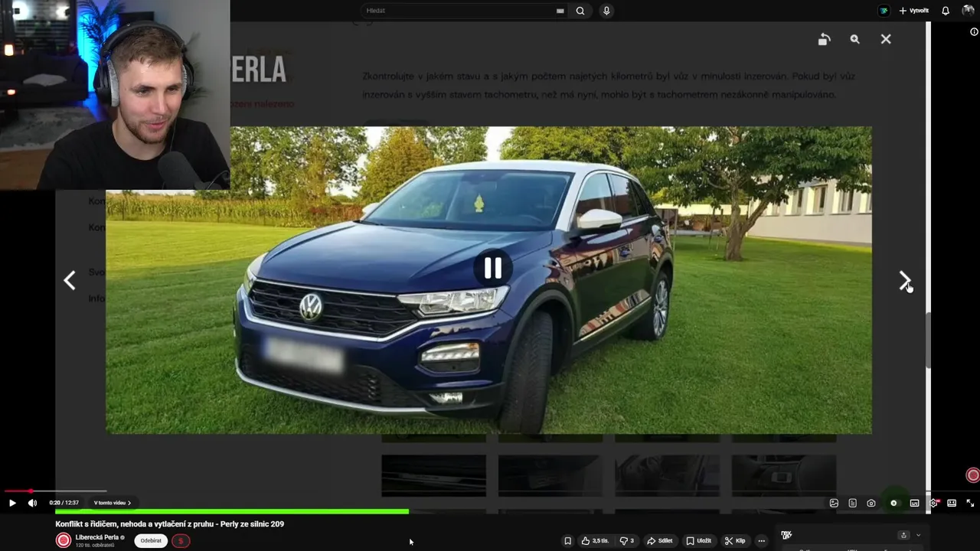The height and width of the screenshot is (551, 980).
Task: Open player settings gear
Action: point(933,503)
